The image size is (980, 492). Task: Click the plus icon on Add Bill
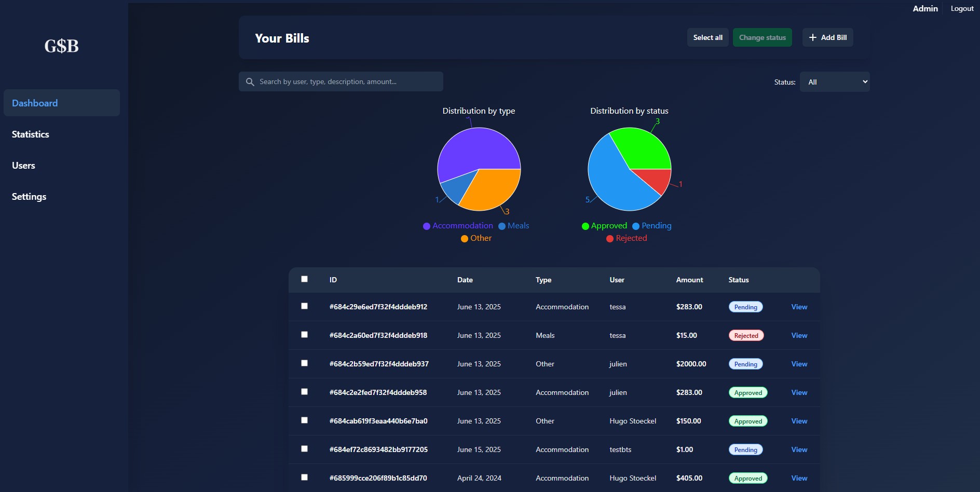coord(813,37)
